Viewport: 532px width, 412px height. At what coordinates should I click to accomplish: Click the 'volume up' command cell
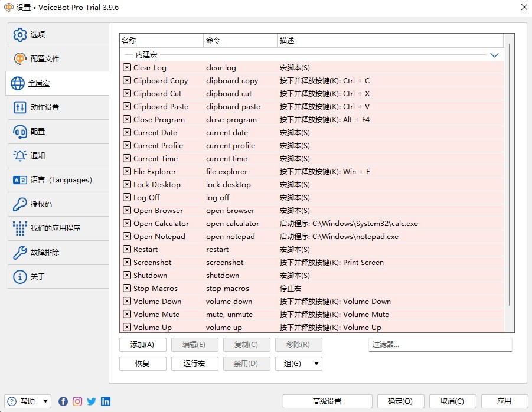tap(224, 327)
